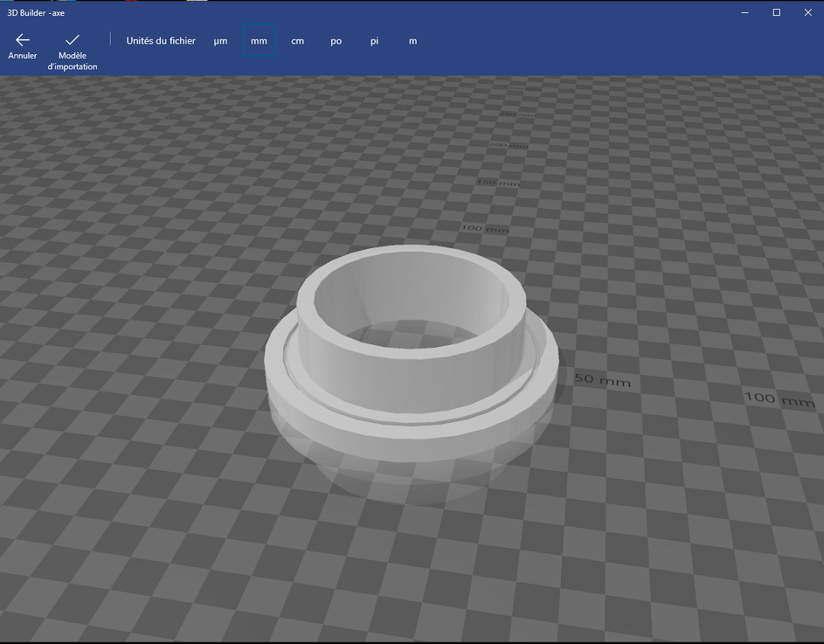
Task: Select mm as file unit
Action: coord(259,40)
